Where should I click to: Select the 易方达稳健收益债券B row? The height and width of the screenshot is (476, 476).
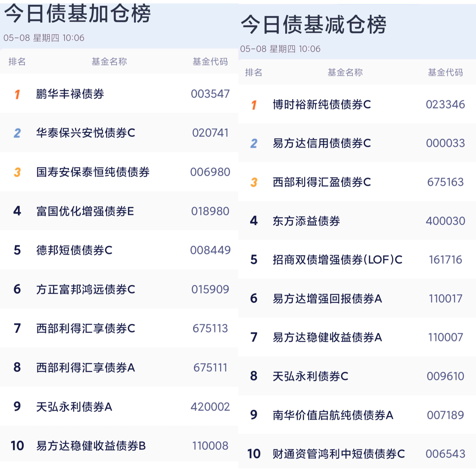point(91,446)
